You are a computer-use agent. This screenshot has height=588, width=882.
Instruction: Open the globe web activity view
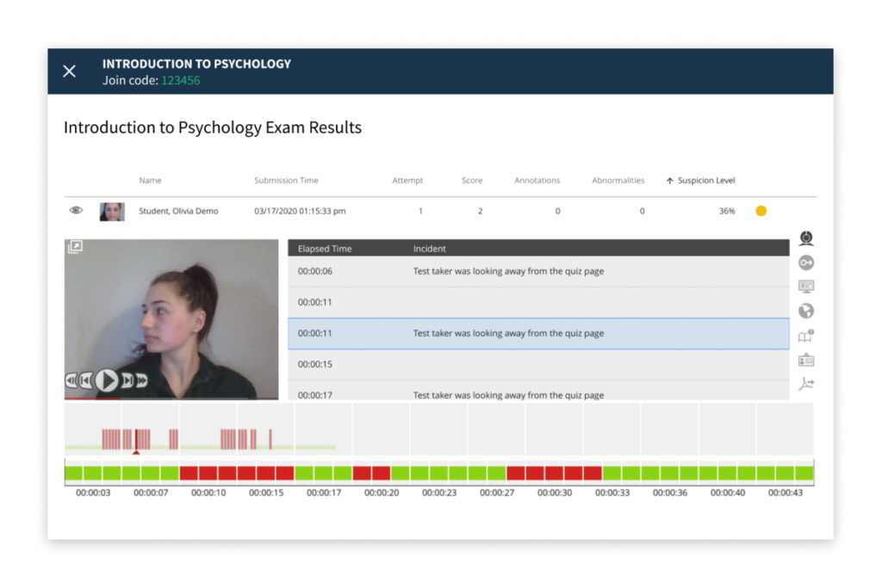tap(806, 311)
